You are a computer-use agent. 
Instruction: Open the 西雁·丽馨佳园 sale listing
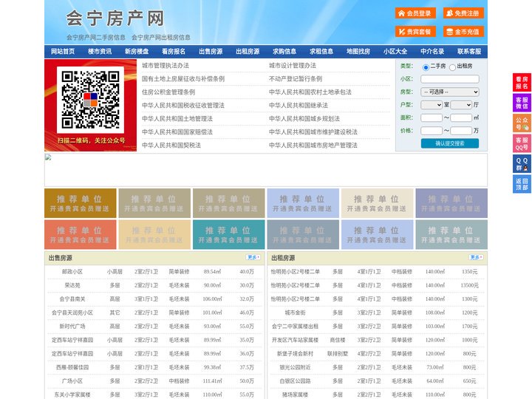point(72,367)
